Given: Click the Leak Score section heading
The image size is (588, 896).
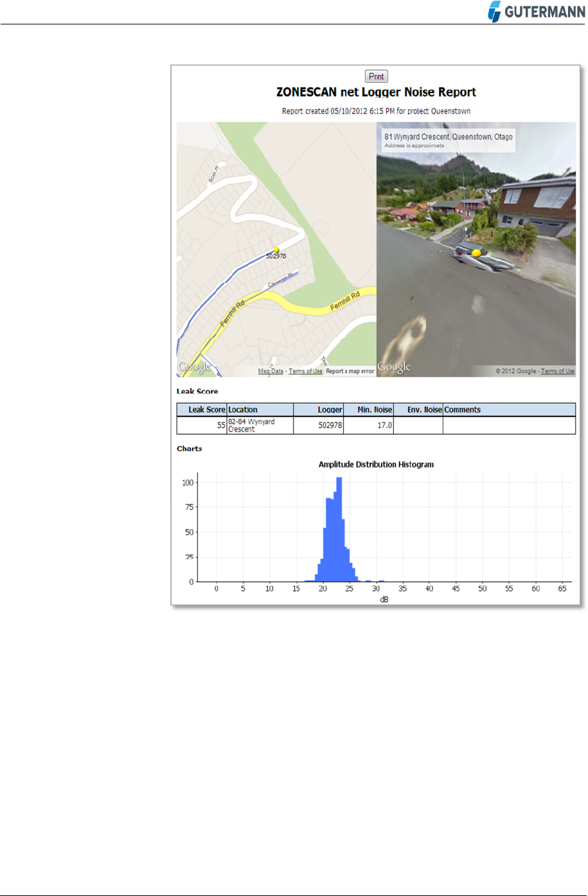Looking at the screenshot, I should click(197, 391).
